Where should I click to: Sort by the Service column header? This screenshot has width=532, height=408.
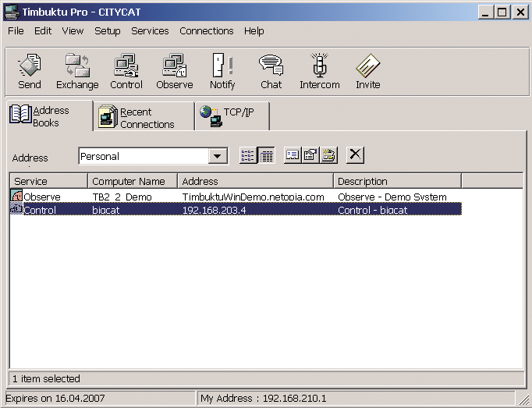(48, 181)
